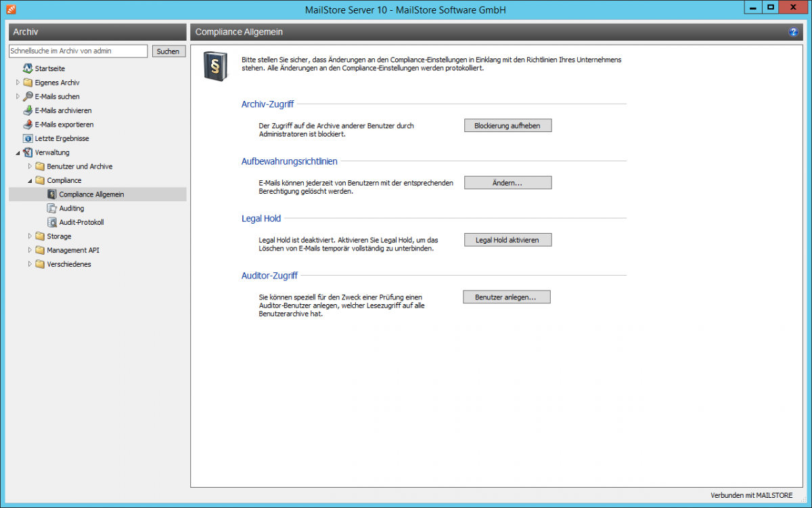Expand the Benutzer und Archive node
This screenshot has width=812, height=508.
tap(30, 166)
